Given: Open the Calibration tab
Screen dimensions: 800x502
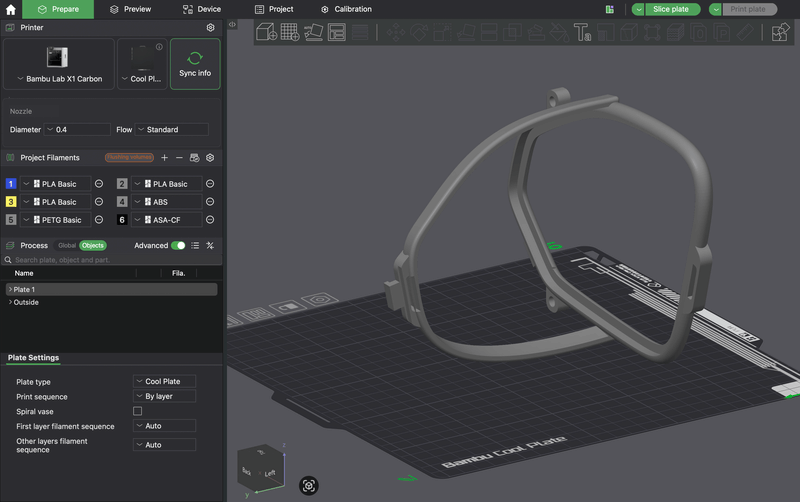Looking at the screenshot, I should tap(346, 9).
